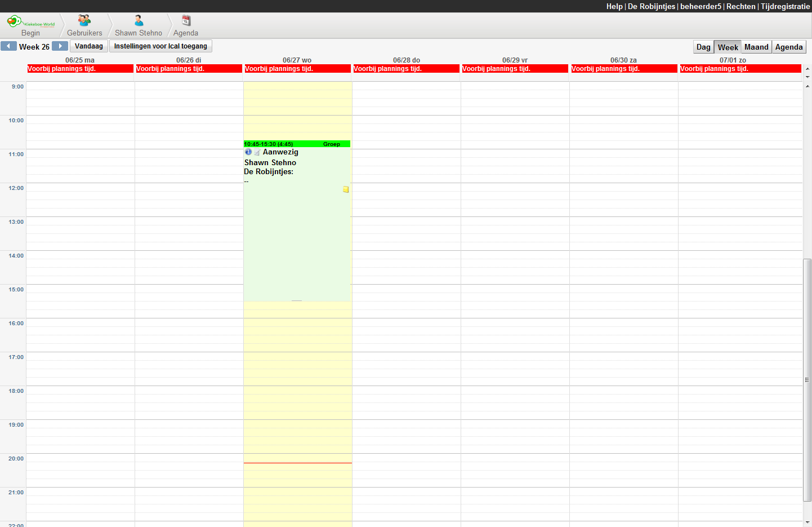812x527 pixels.
Task: Click the Shawn Stehno user icon
Action: pyautogui.click(x=139, y=21)
